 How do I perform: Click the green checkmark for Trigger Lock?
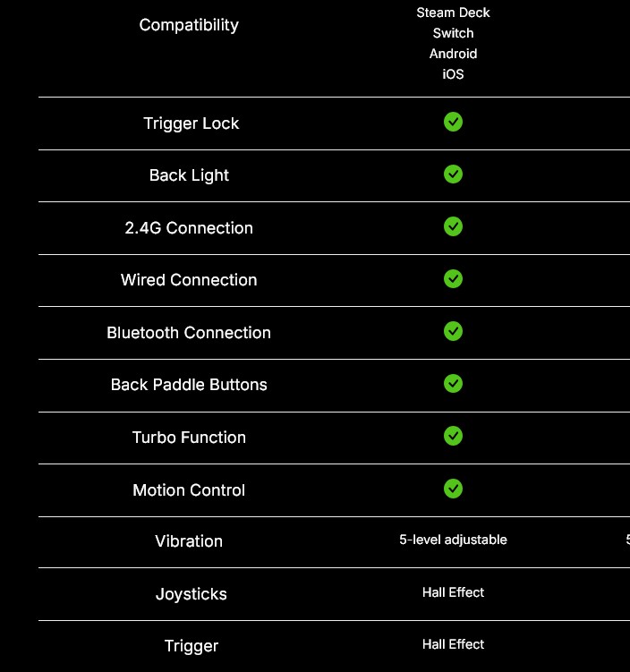pos(453,123)
